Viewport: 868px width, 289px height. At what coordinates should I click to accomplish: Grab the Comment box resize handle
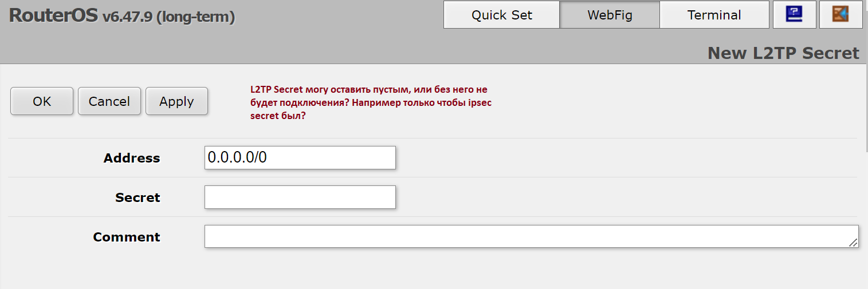point(854,243)
